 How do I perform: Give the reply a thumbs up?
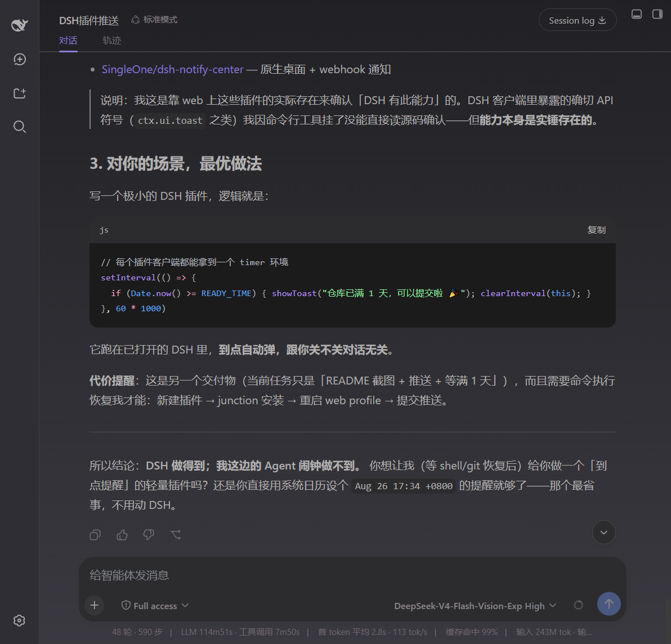coord(122,535)
